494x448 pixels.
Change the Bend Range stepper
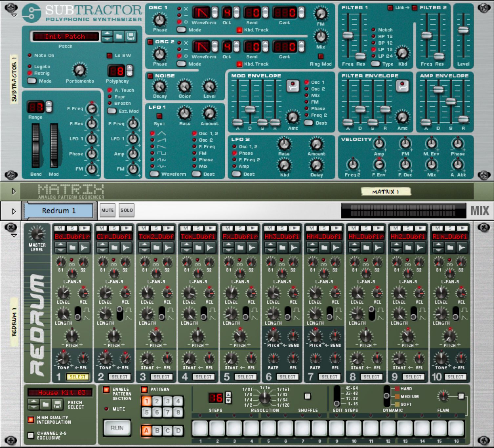point(49,107)
